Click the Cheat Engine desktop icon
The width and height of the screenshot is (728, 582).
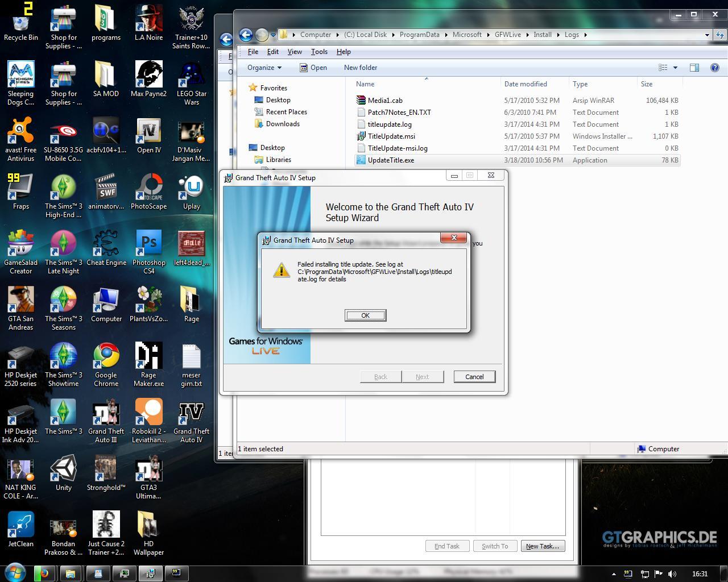[x=106, y=248]
